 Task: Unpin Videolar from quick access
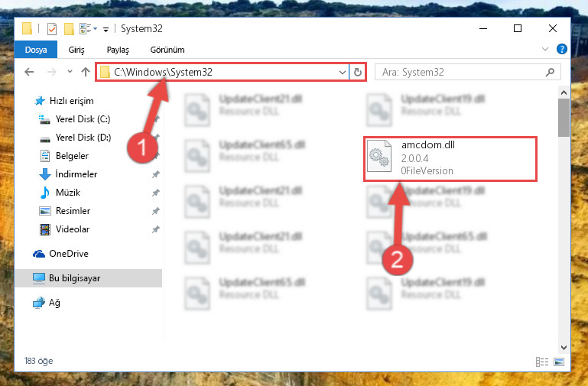tap(156, 229)
